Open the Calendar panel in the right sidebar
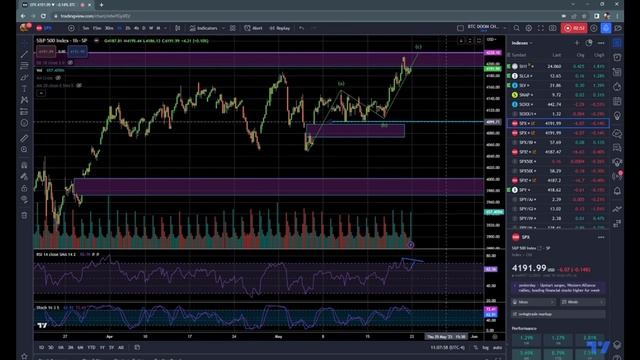This screenshot has width=640, height=360. click(617, 101)
